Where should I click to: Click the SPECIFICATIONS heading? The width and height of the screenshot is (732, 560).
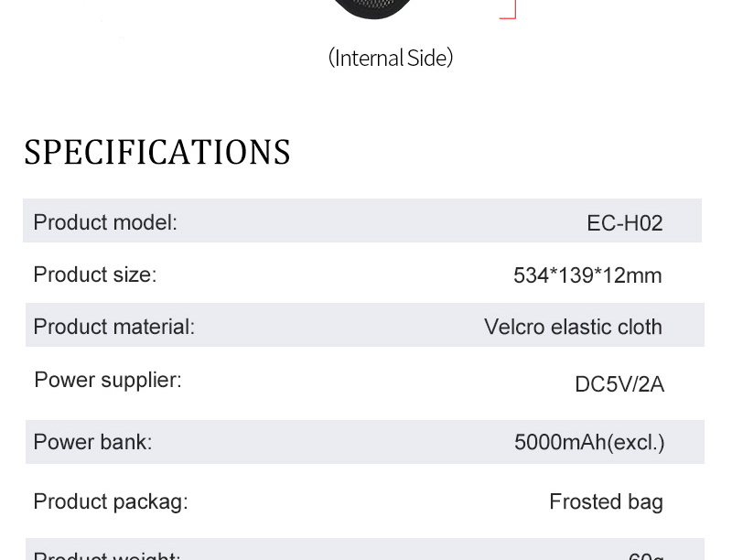[157, 152]
